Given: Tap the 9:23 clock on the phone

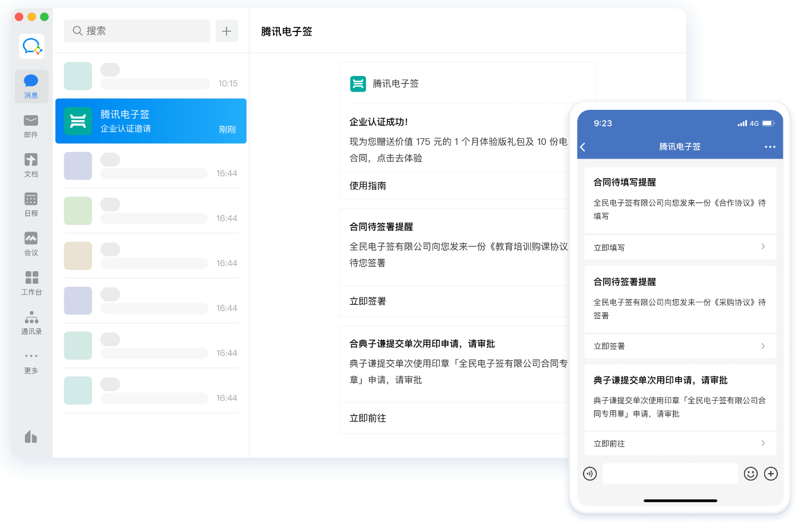Looking at the screenshot, I should pos(603,123).
